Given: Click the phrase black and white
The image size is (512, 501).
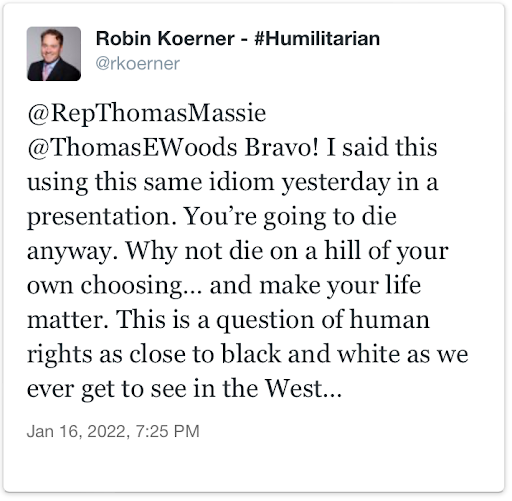Looking at the screenshot, I should click(311, 354).
